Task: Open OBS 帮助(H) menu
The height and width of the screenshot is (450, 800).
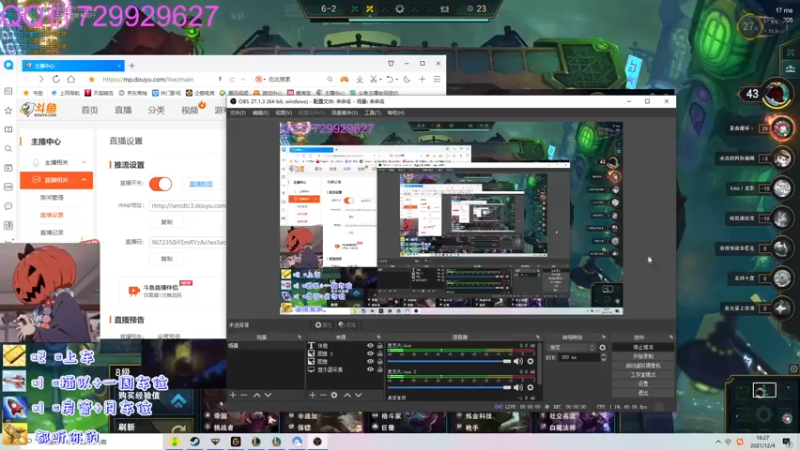Action: point(396,113)
